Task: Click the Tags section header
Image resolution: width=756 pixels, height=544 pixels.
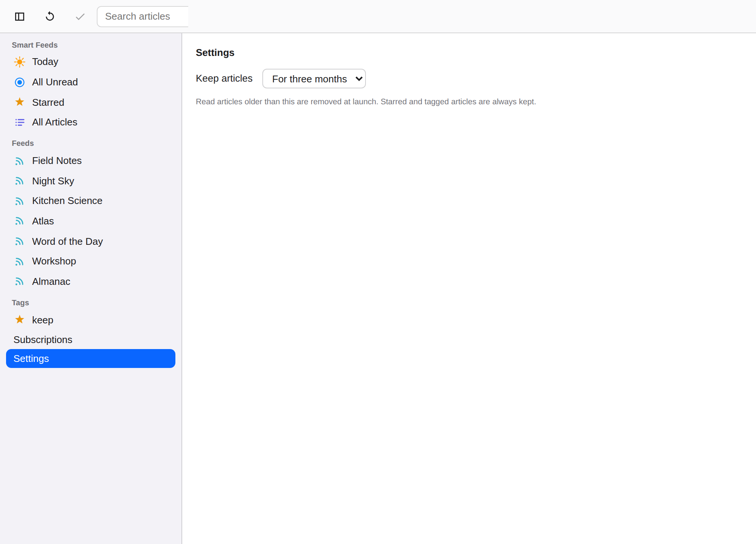Action: [20, 303]
